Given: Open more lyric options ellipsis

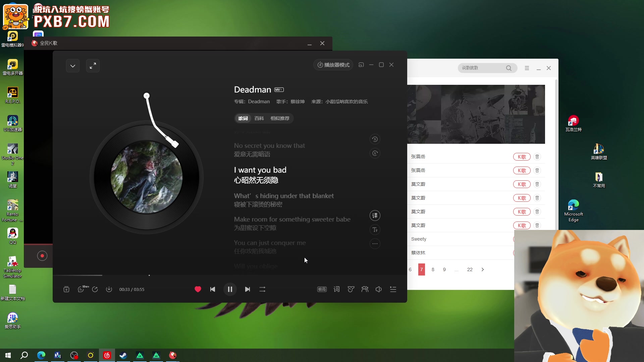Looking at the screenshot, I should pyautogui.click(x=375, y=244).
